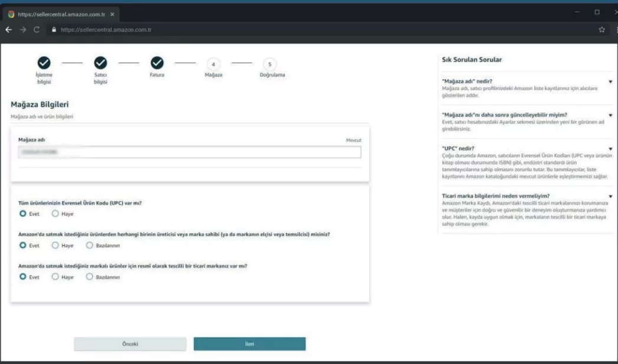Click the tab favicon for sellercentral
618x364 pixels.
tap(11, 14)
